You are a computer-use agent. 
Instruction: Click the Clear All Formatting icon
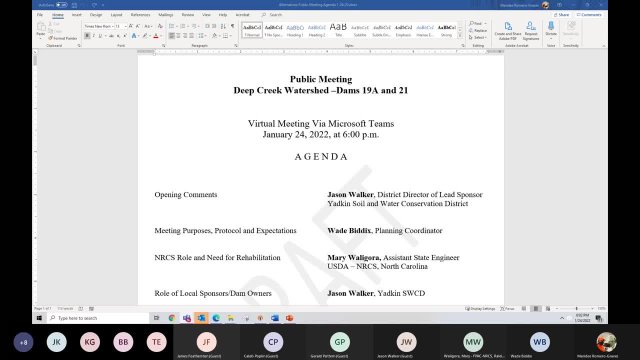(x=160, y=26)
